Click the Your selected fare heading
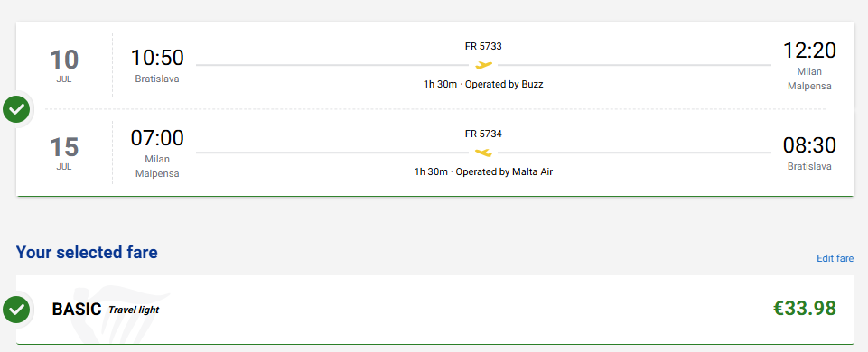The image size is (868, 352). tap(87, 253)
